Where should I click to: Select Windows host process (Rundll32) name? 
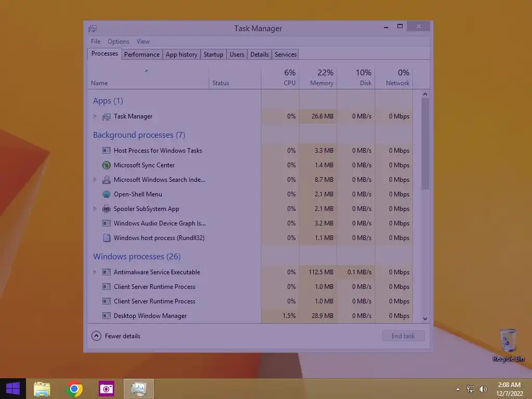pyautogui.click(x=159, y=238)
